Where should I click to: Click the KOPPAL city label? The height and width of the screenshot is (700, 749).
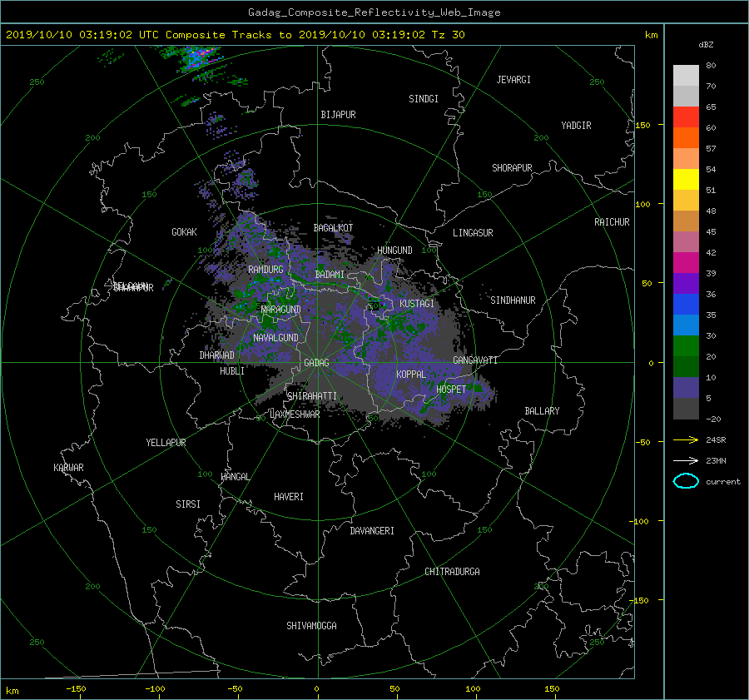[x=411, y=375]
